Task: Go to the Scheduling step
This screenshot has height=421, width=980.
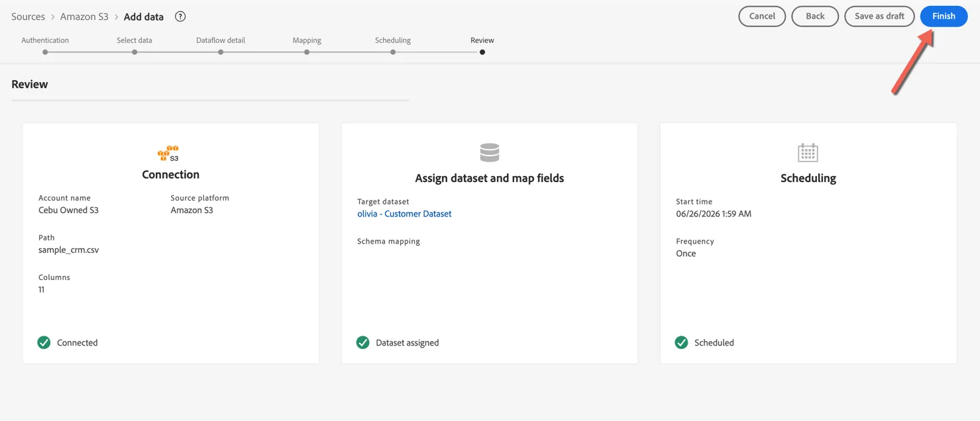Action: coord(393,45)
